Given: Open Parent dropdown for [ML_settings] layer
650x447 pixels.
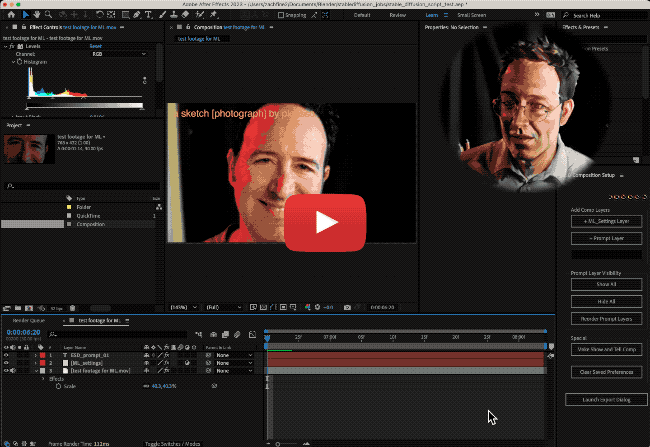Looking at the screenshot, I should coord(234,363).
